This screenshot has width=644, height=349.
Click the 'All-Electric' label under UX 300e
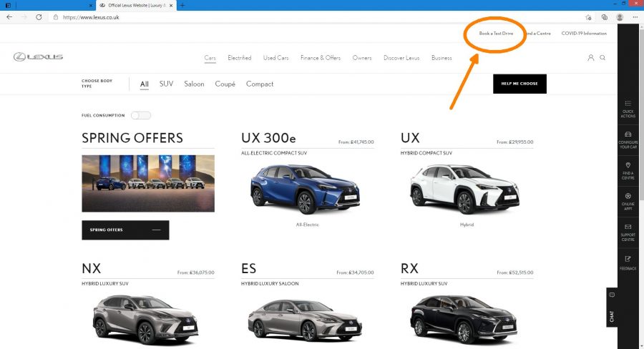tap(307, 225)
